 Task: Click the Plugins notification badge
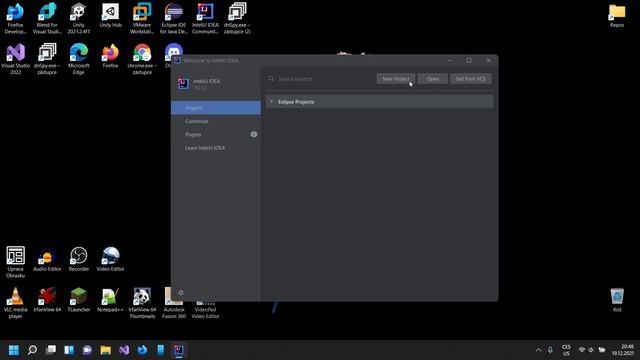coord(253,134)
